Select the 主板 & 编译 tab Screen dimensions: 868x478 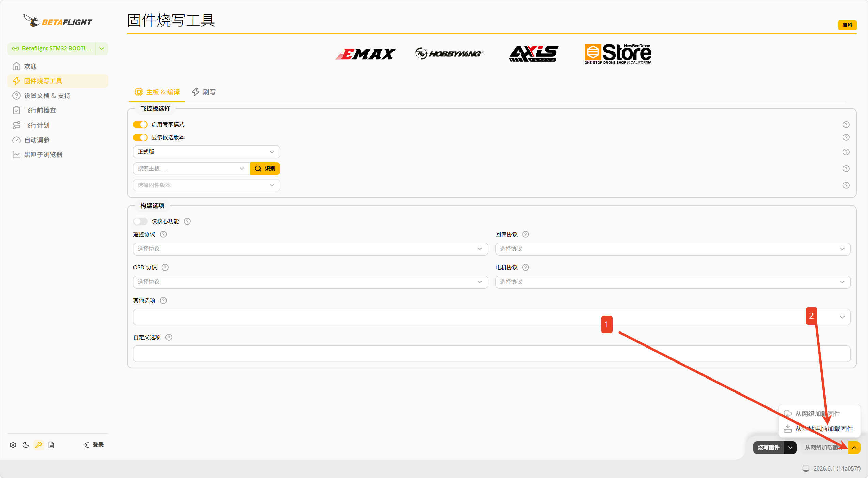pos(157,92)
